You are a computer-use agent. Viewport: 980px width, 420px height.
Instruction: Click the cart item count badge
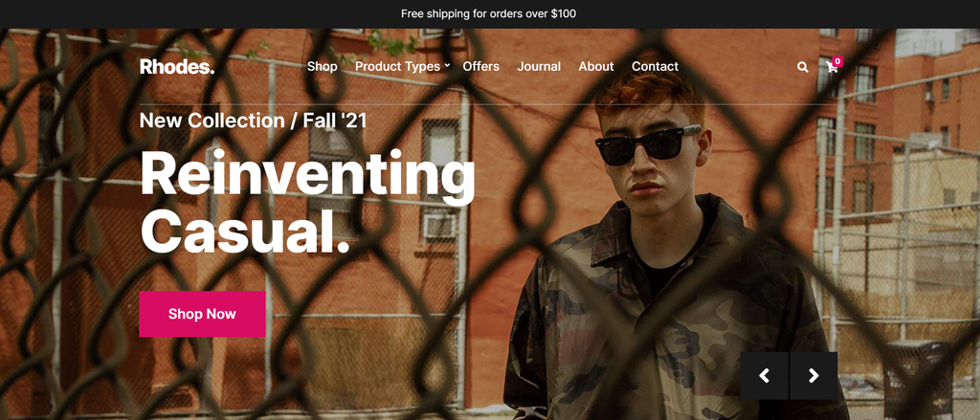[x=837, y=61]
